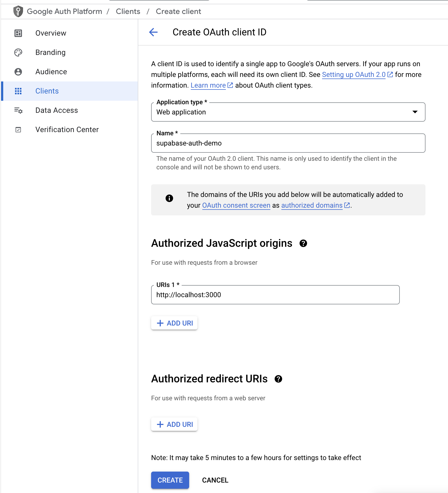Open help for Authorized redirect URIs
This screenshot has width=448, height=493.
(279, 379)
